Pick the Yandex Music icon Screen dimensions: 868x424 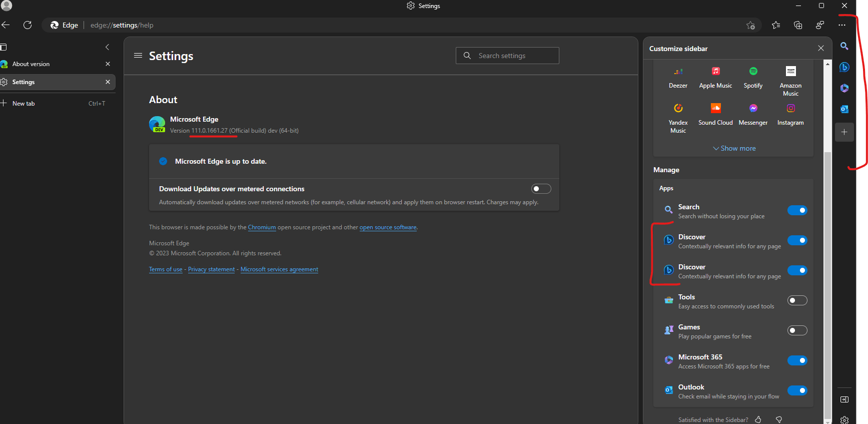click(x=678, y=108)
